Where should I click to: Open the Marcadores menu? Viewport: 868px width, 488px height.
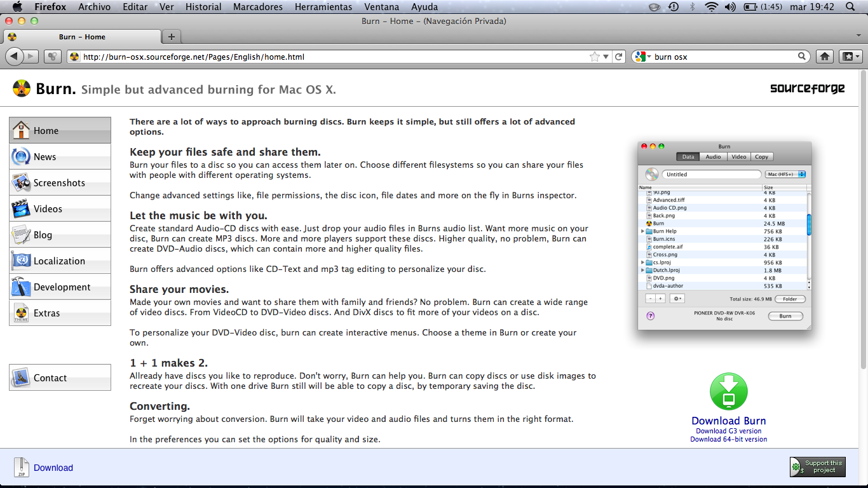pos(257,7)
